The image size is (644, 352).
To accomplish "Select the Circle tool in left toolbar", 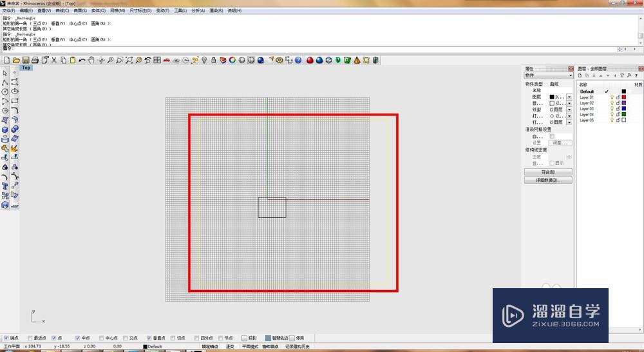I will pos(5,92).
